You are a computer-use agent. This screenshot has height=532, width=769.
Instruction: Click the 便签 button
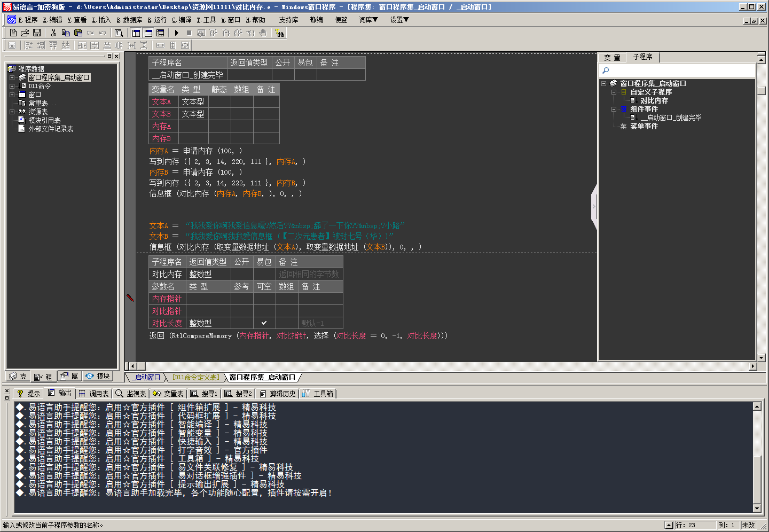point(341,20)
